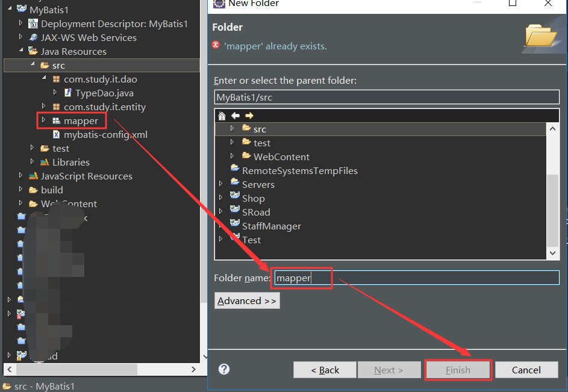Click the Home icon in folder tree toolbar
Image resolution: width=568 pixels, height=392 pixels.
tap(222, 116)
